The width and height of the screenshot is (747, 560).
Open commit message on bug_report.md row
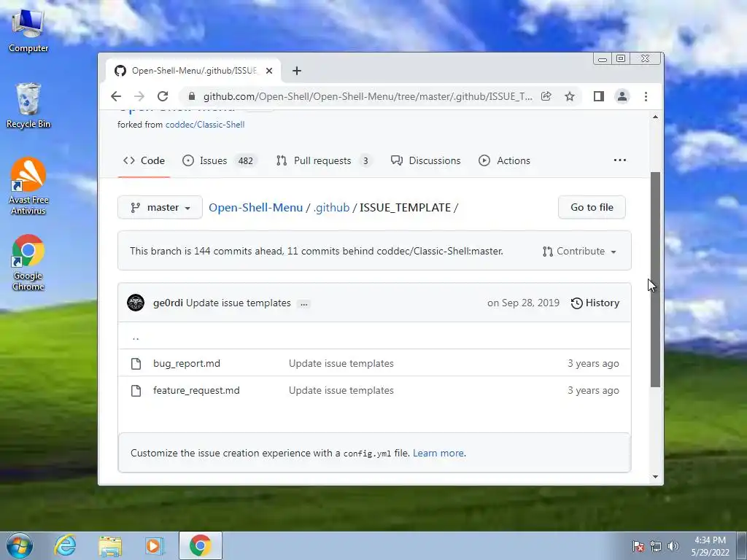[x=341, y=363]
